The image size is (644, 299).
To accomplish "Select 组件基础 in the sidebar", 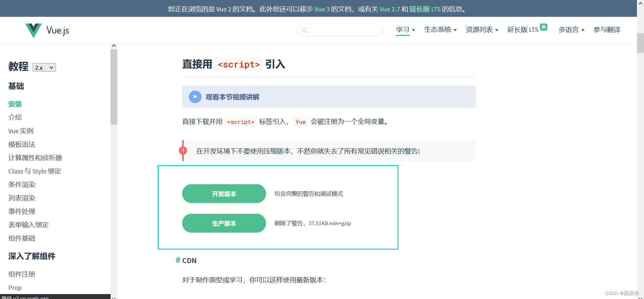I will pyautogui.click(x=22, y=238).
